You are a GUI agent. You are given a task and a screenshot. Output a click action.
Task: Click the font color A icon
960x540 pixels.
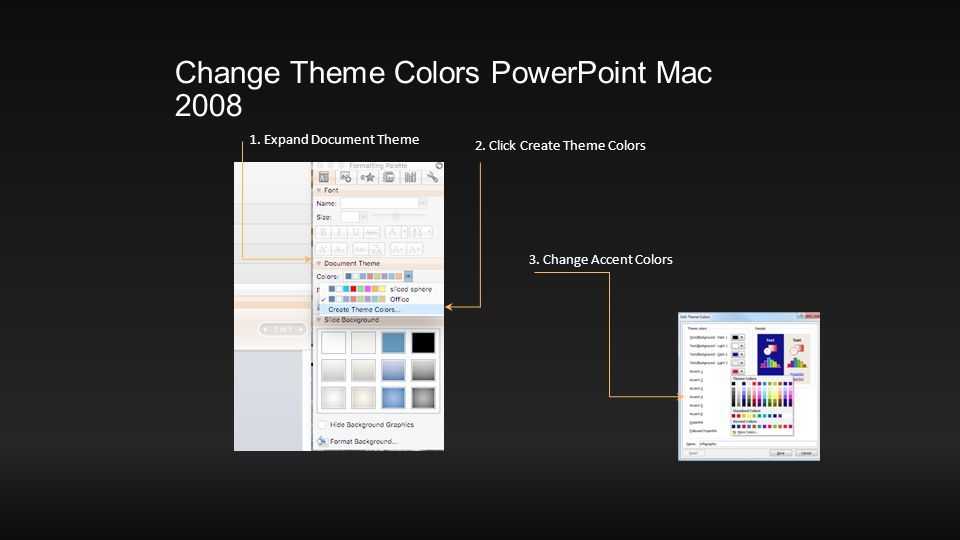[394, 232]
